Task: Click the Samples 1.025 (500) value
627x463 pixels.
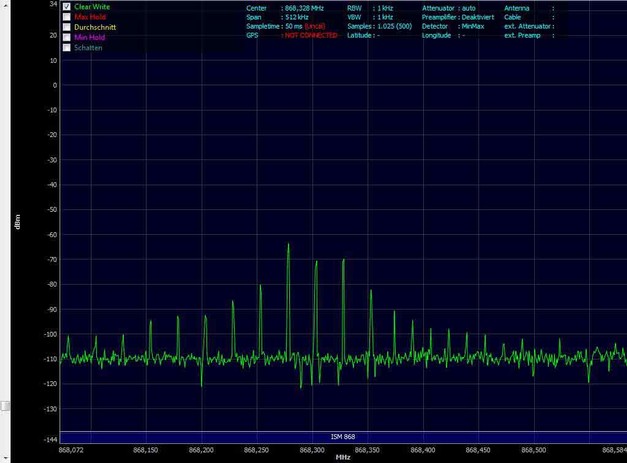Action: 390,26
